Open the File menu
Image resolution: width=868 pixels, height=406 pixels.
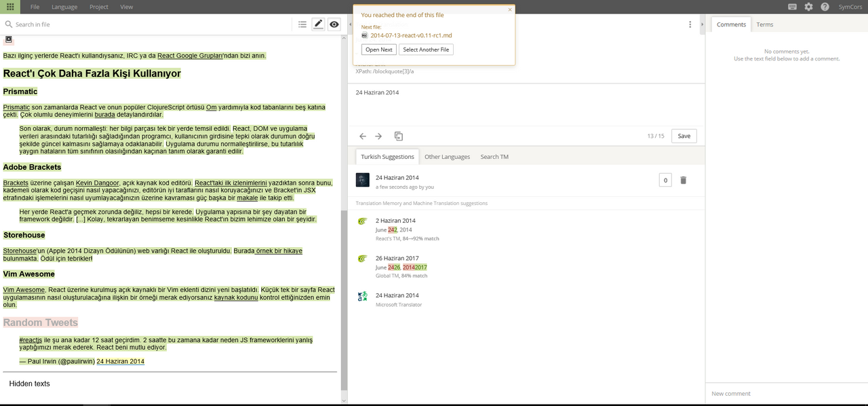tap(35, 7)
